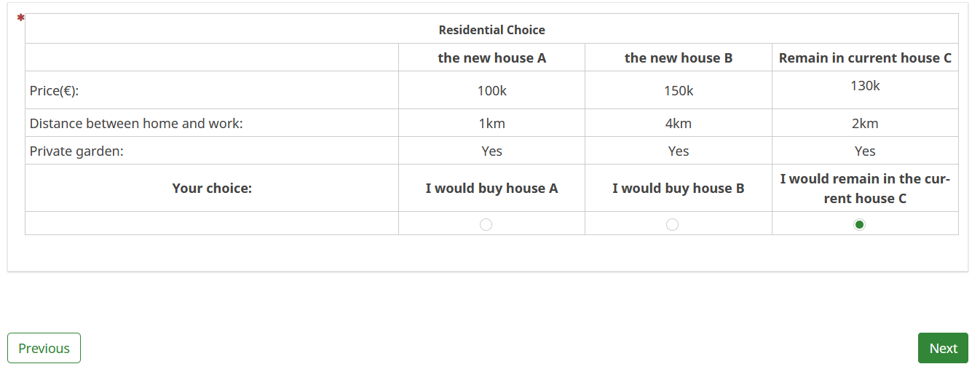This screenshot has width=980, height=380.
Task: Click "Distance between home and work:" label
Action: (136, 124)
